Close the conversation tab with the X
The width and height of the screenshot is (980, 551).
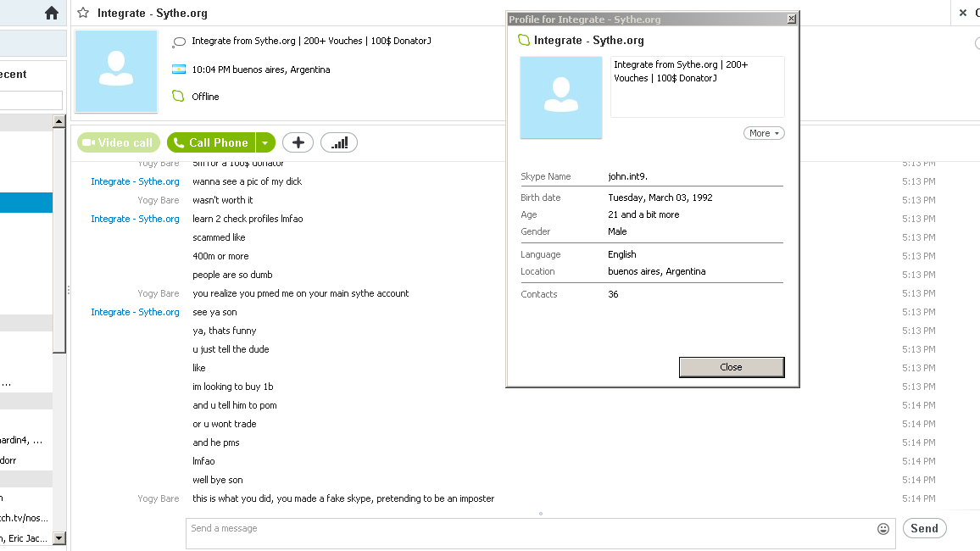coord(962,13)
